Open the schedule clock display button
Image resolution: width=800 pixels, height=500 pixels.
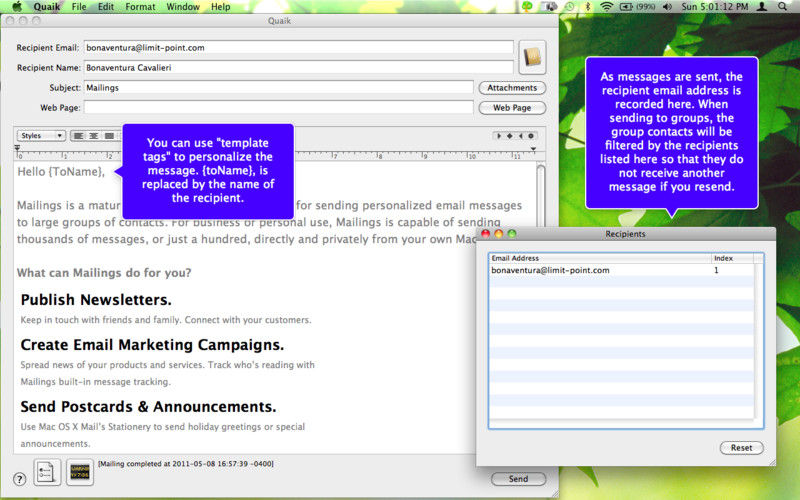coord(80,472)
